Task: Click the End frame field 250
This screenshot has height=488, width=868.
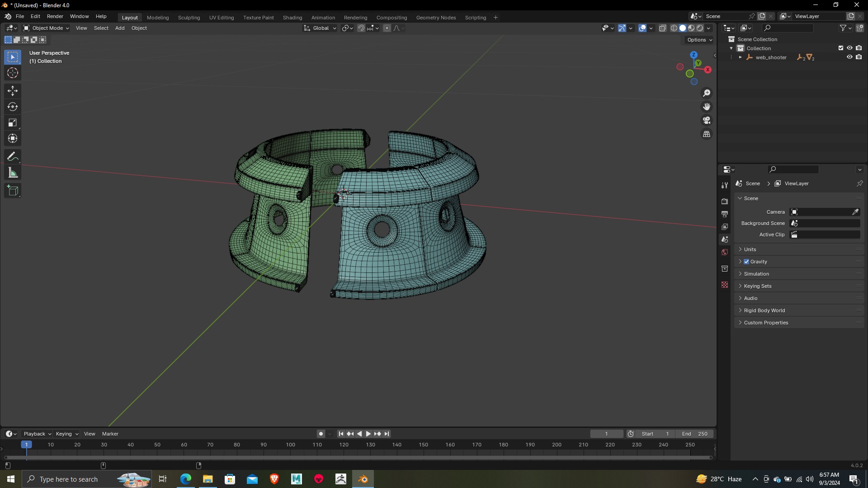Action: point(695,434)
